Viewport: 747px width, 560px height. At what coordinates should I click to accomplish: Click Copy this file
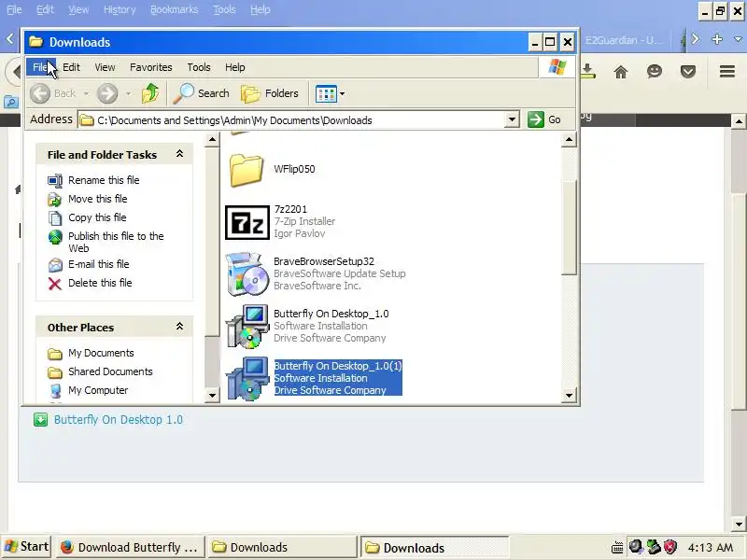[97, 217]
